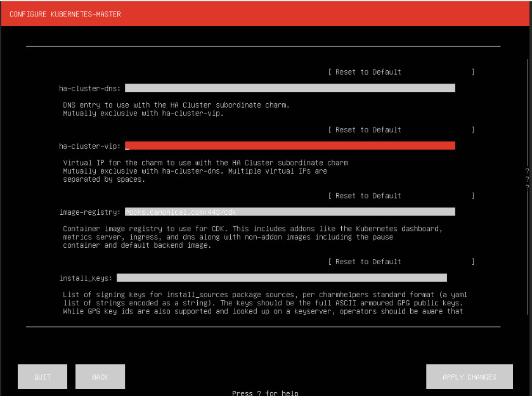Click the cursor position in ha-cluster-vip
This screenshot has height=396, width=532.
[x=129, y=145]
